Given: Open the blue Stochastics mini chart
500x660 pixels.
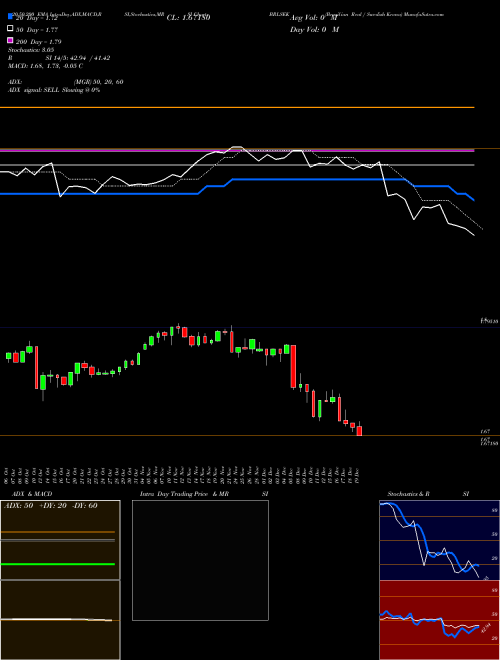Looking at the screenshot, I should (x=439, y=540).
